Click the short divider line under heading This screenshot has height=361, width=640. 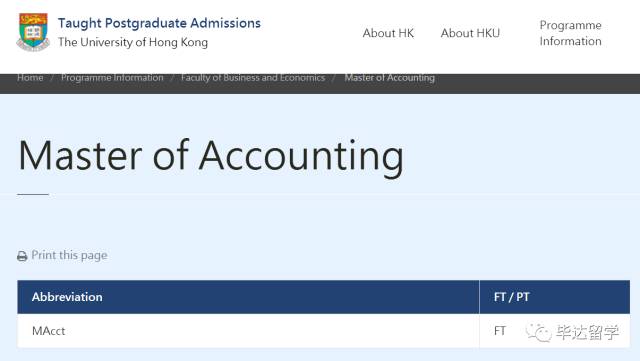click(x=33, y=194)
